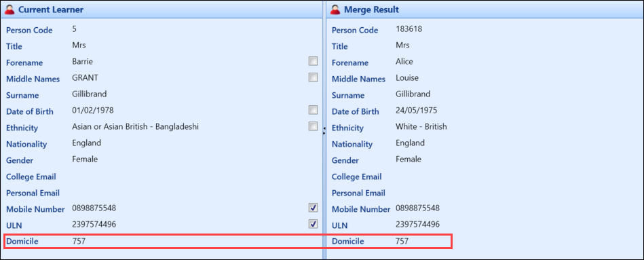644x260 pixels.
Task: Click Gender Female in Merge Result
Action: tap(409, 160)
